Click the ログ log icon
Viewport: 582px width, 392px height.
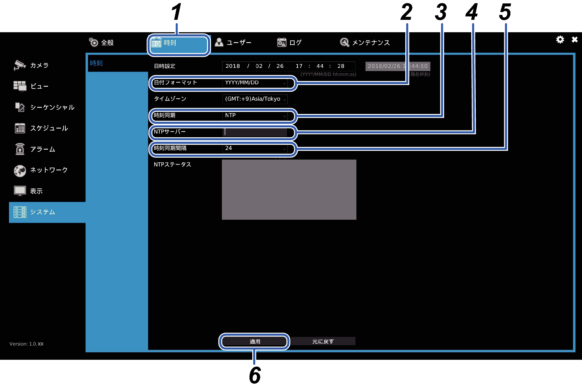pos(281,42)
